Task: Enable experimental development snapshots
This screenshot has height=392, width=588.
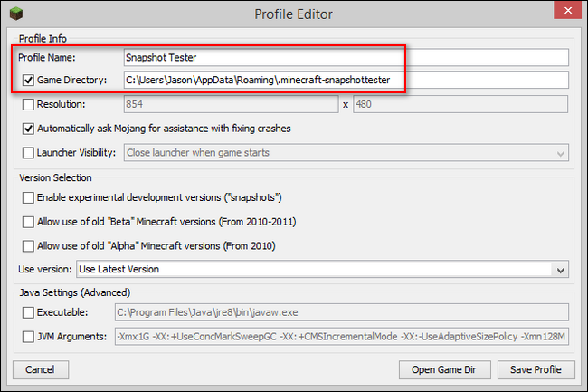Action: (x=29, y=197)
